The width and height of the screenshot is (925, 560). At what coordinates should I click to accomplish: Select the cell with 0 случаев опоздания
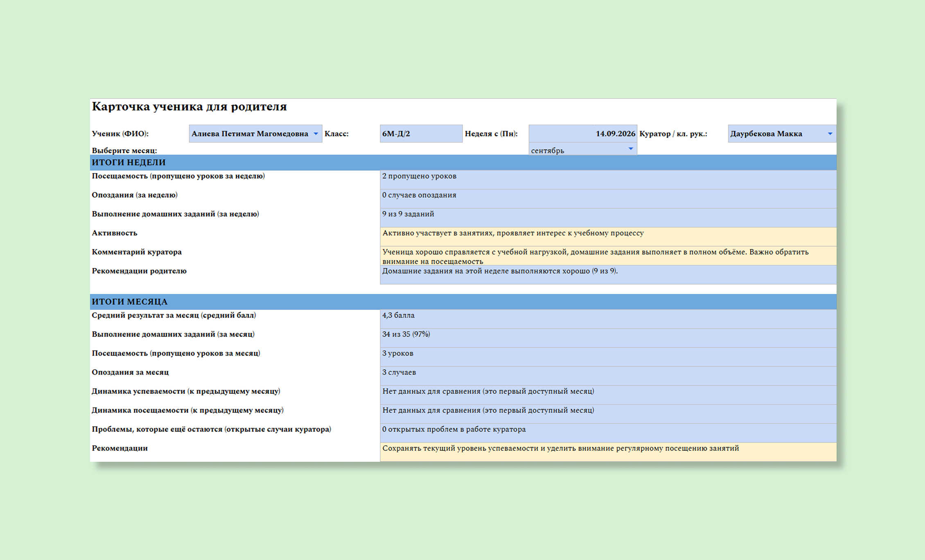[x=608, y=199]
